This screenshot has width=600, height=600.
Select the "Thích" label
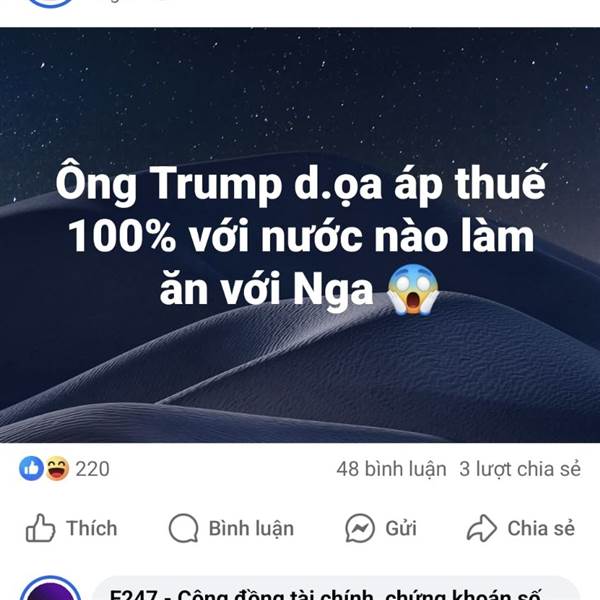point(92,528)
